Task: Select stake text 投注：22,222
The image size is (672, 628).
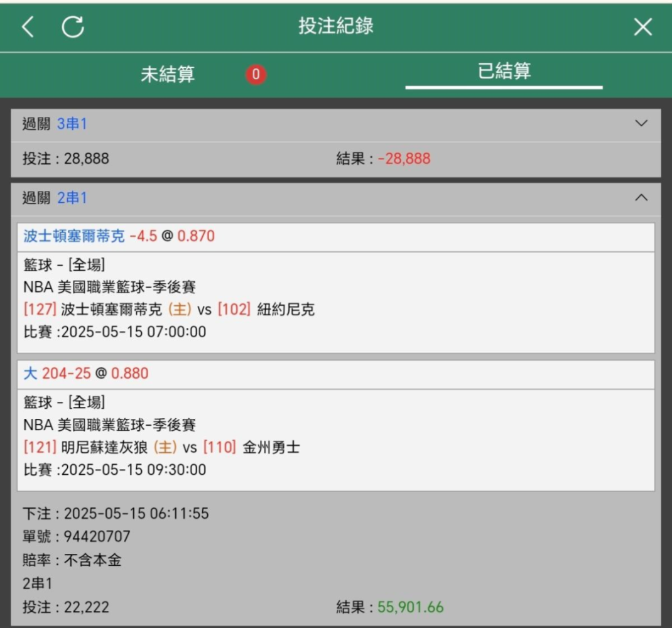Action: (x=65, y=607)
